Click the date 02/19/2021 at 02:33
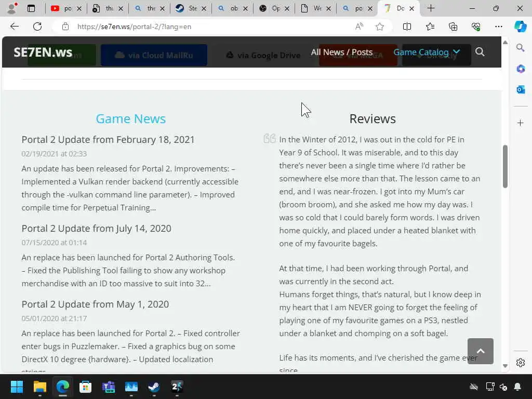Viewport: 532px width, 399px height. [54, 154]
